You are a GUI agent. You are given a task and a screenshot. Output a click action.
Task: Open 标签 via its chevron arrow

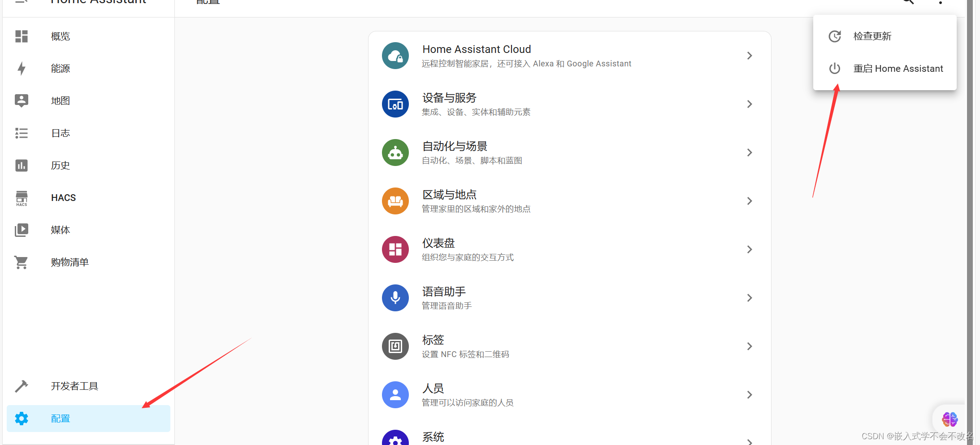click(750, 346)
